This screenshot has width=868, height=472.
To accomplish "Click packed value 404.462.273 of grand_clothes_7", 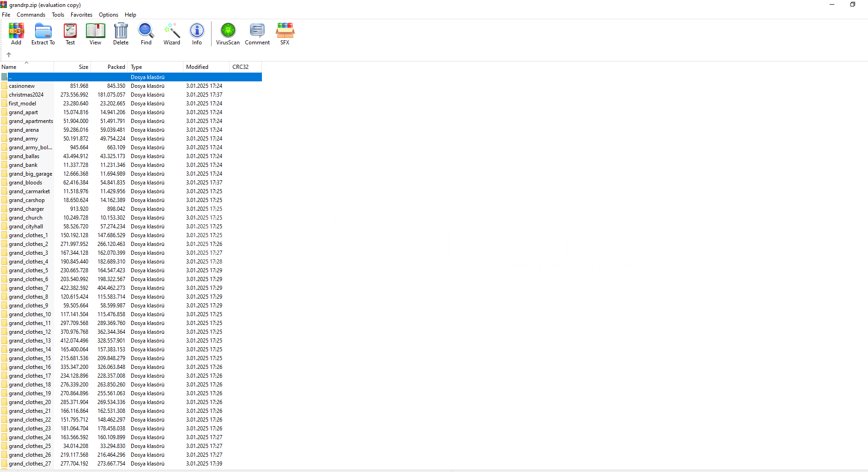I will [111, 288].
